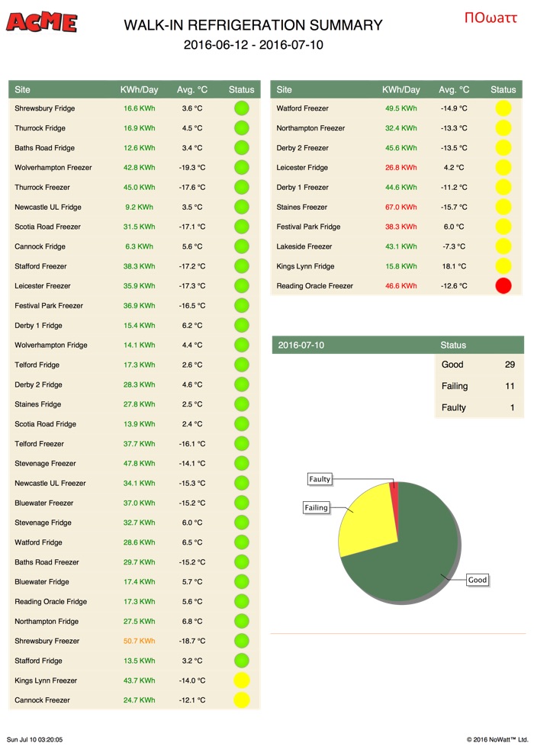Click the KWh/Day column header in left table
Image resolution: width=534 pixels, height=756 pixels.
pos(139,90)
